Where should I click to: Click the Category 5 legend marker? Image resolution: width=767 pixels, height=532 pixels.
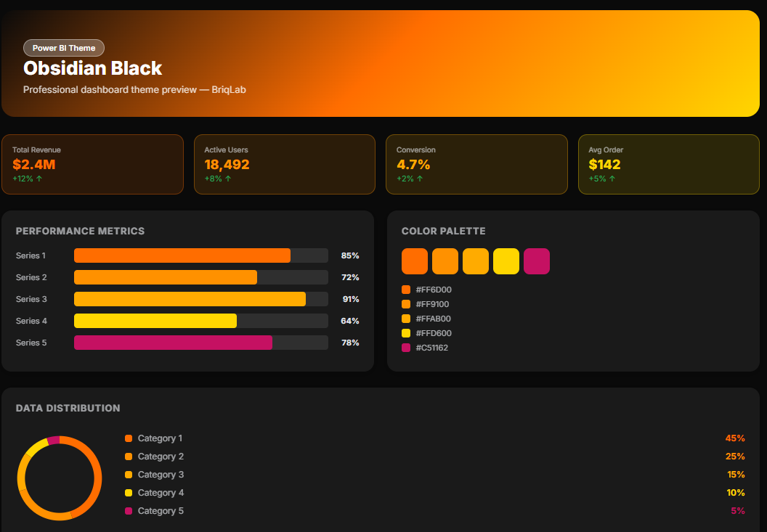[129, 511]
